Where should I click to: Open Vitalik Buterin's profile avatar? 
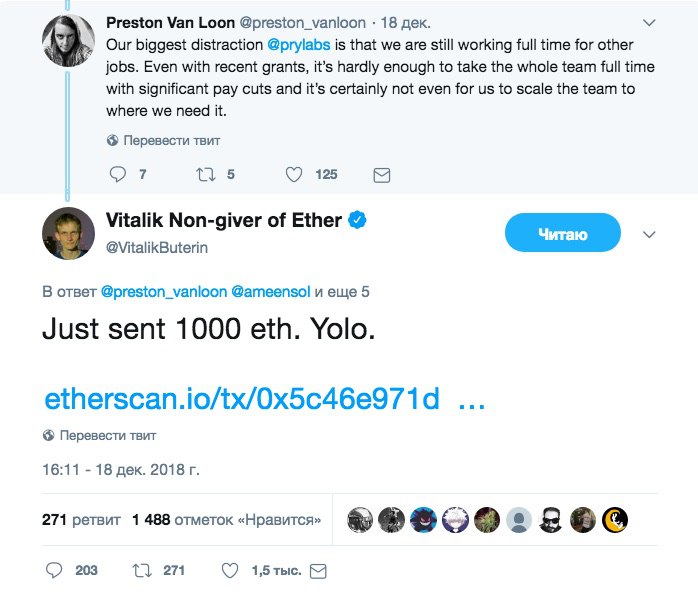pyautogui.click(x=68, y=233)
